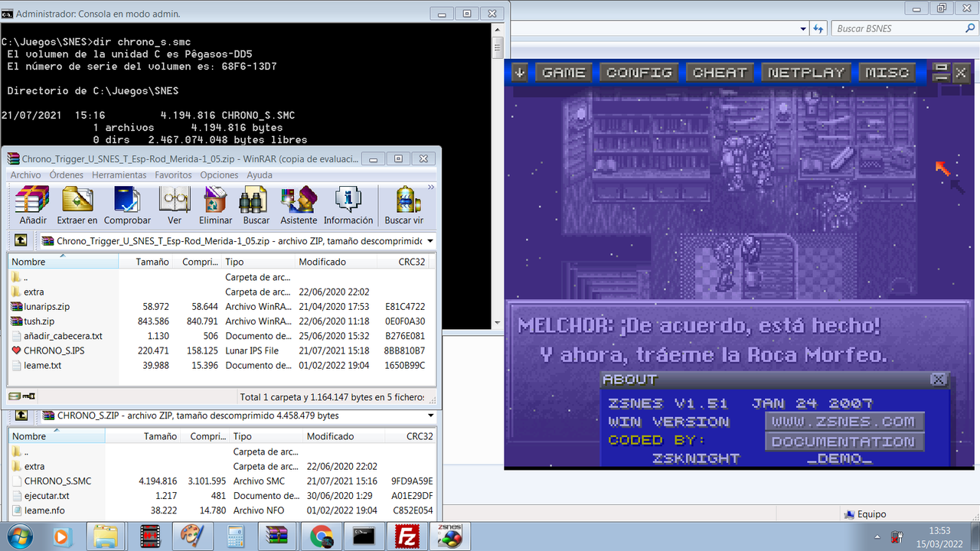This screenshot has width=980, height=551.
Task: Select the tush.zip file row
Action: coord(219,321)
